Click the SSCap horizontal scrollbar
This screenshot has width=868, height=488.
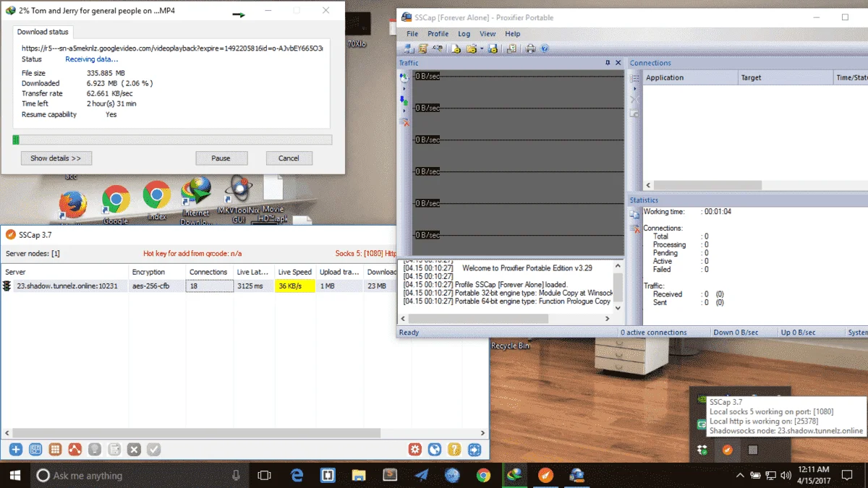pos(195,432)
